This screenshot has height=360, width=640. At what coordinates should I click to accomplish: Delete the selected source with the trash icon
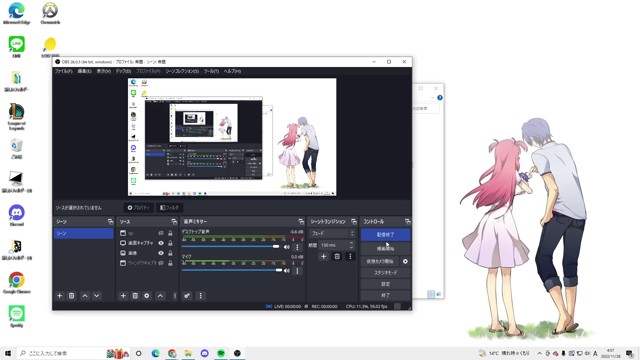(x=135, y=296)
